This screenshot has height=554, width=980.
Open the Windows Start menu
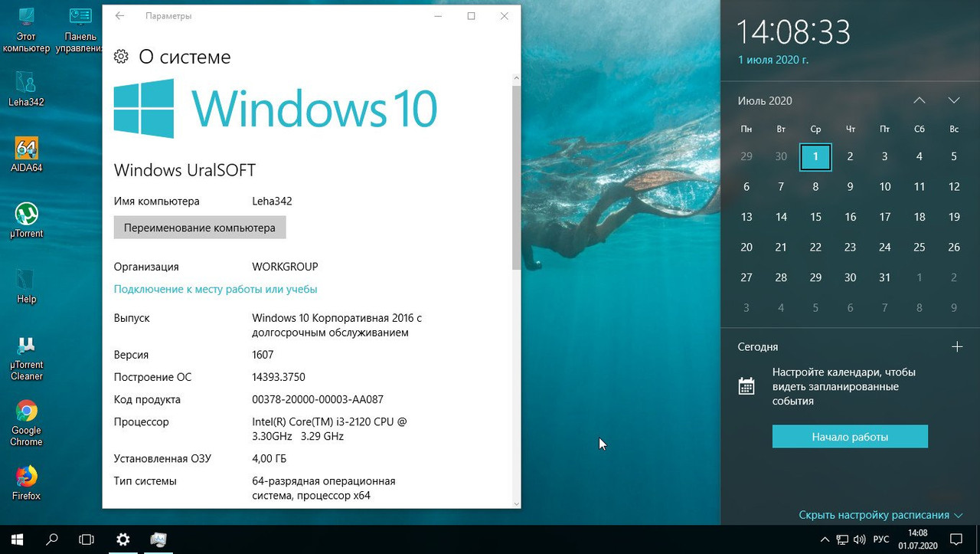tap(17, 539)
